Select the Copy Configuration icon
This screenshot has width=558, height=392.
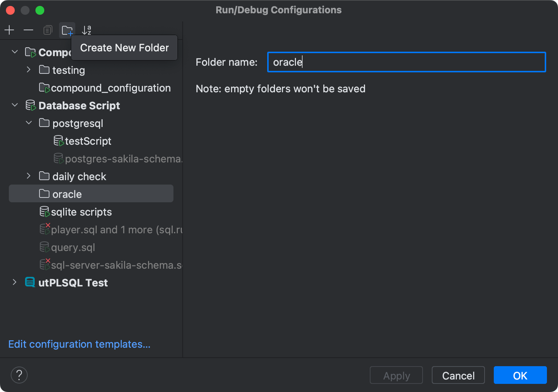(48, 30)
